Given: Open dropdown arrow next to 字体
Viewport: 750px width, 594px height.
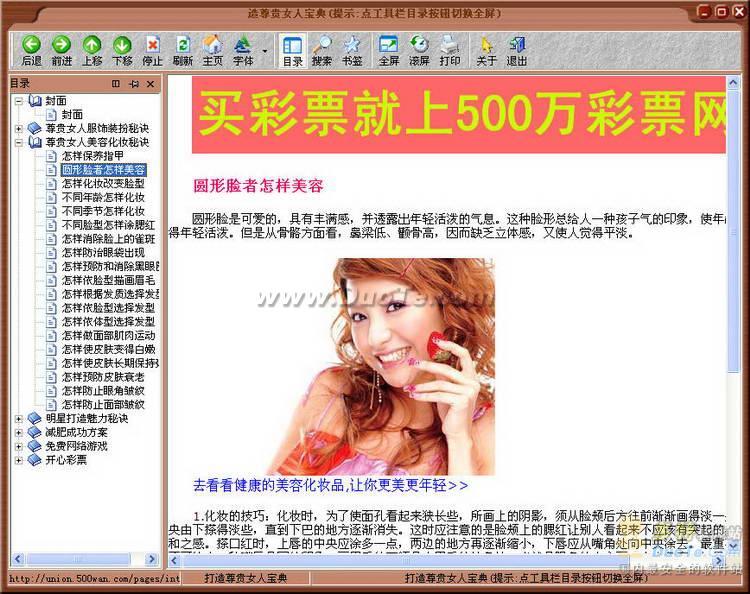Looking at the screenshot, I should coord(265,51).
